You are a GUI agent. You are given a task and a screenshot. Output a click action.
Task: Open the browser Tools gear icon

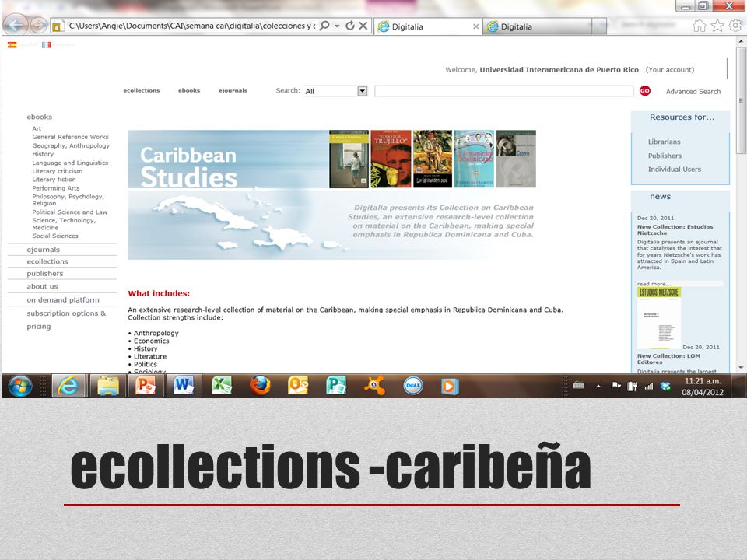735,26
